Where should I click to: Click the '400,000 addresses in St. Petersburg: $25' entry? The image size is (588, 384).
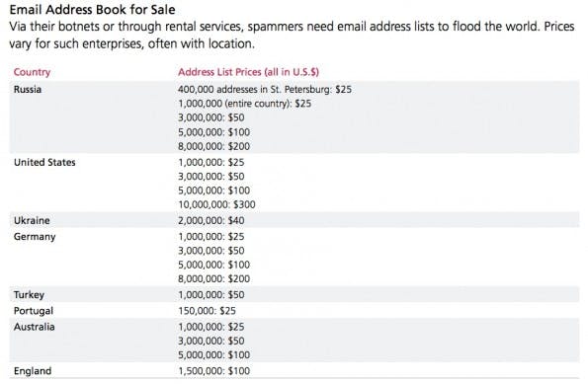coord(265,89)
